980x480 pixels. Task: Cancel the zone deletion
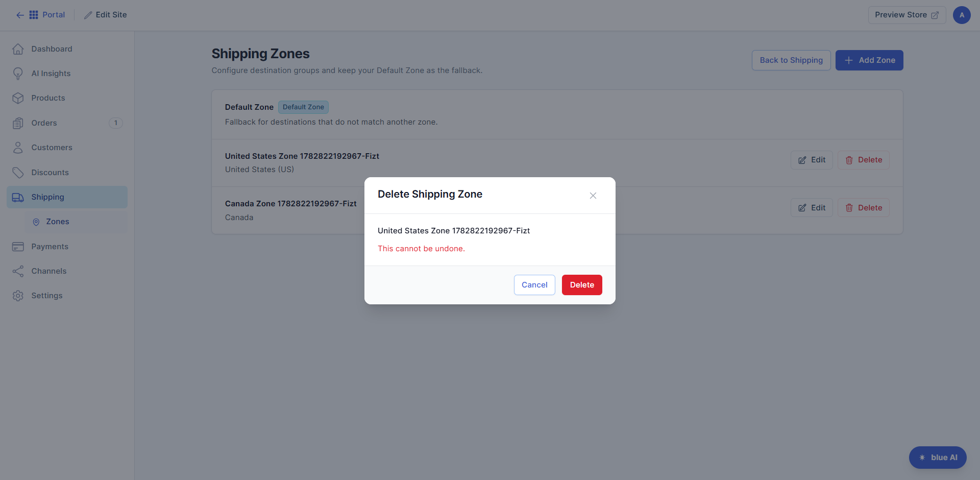(x=534, y=285)
